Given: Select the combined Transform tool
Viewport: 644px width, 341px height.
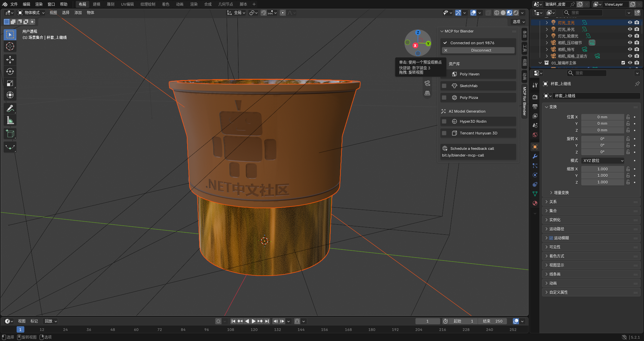Looking at the screenshot, I should click(10, 95).
